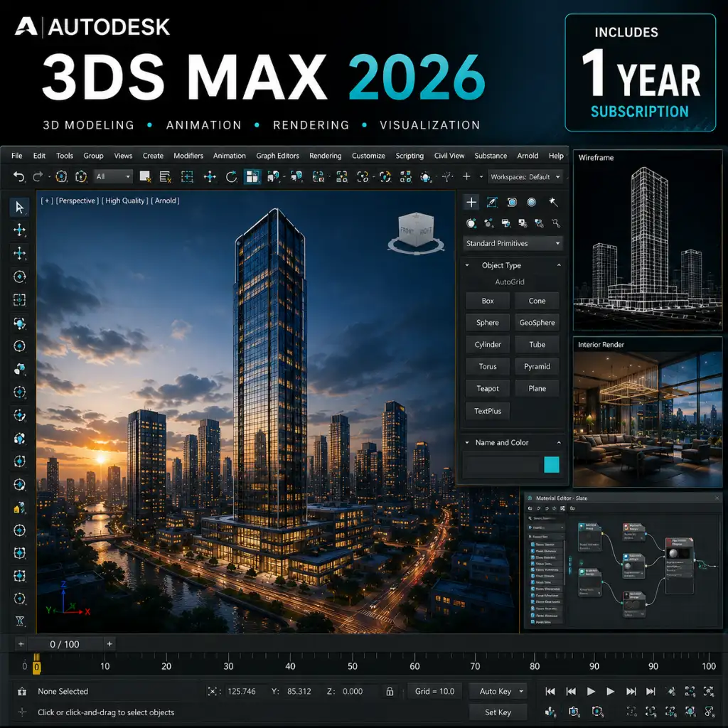Click the 0 / 100 time slider bar
The width and height of the screenshot is (728, 728).
65,644
